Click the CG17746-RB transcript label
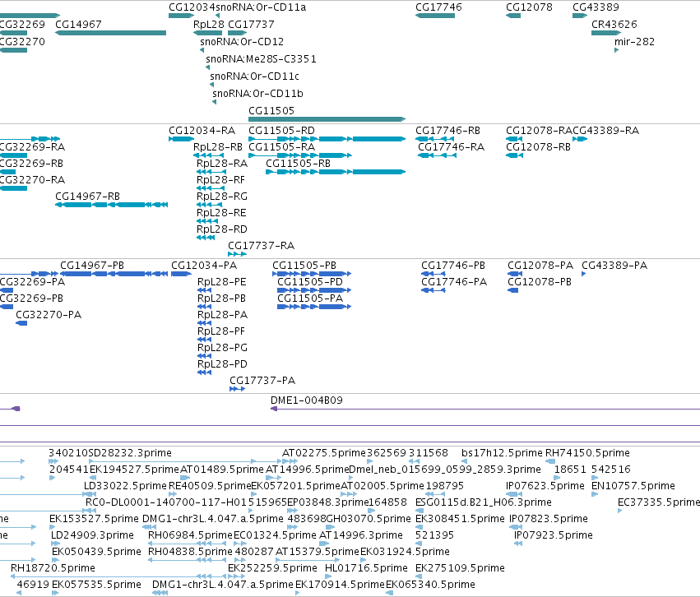This screenshot has width=700, height=597. coord(447,130)
